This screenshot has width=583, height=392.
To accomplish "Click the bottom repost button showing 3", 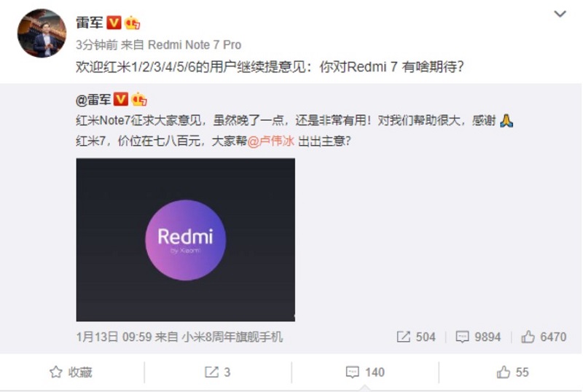I will click(x=217, y=372).
